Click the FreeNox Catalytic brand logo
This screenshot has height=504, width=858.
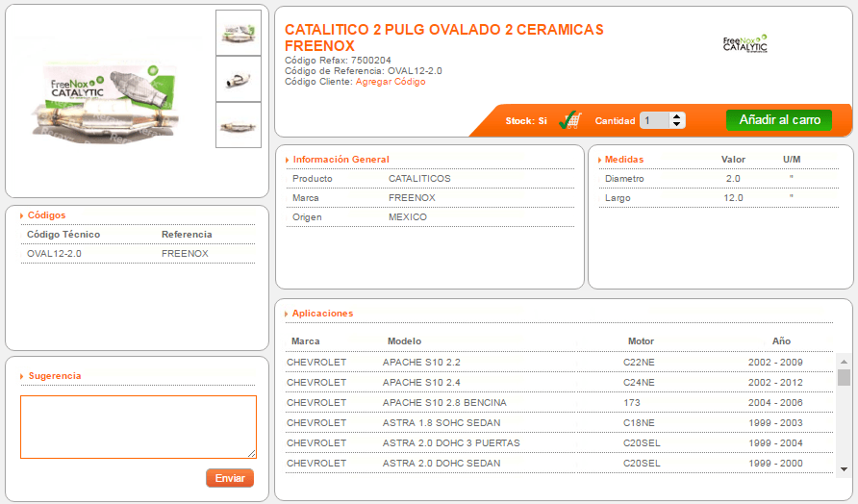click(x=744, y=44)
